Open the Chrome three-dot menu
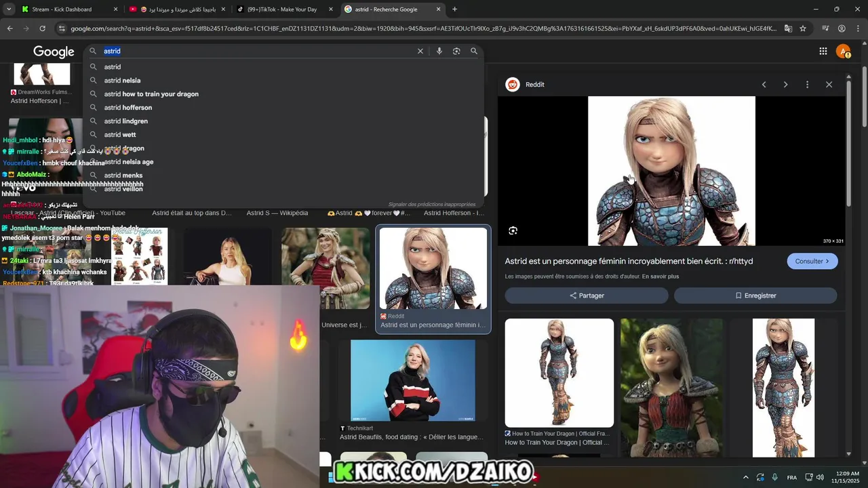The width and height of the screenshot is (868, 488). click(x=858, y=28)
